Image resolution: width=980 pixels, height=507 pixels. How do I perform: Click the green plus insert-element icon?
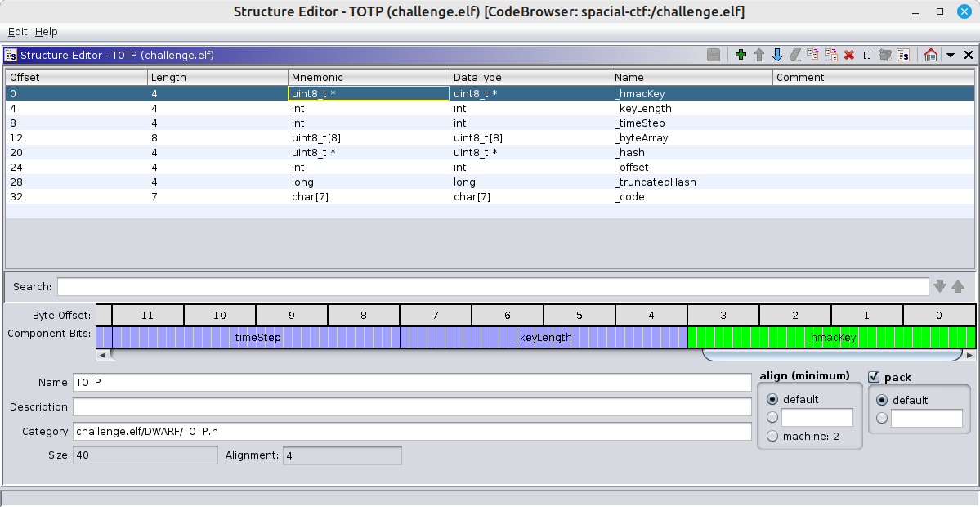pos(741,55)
